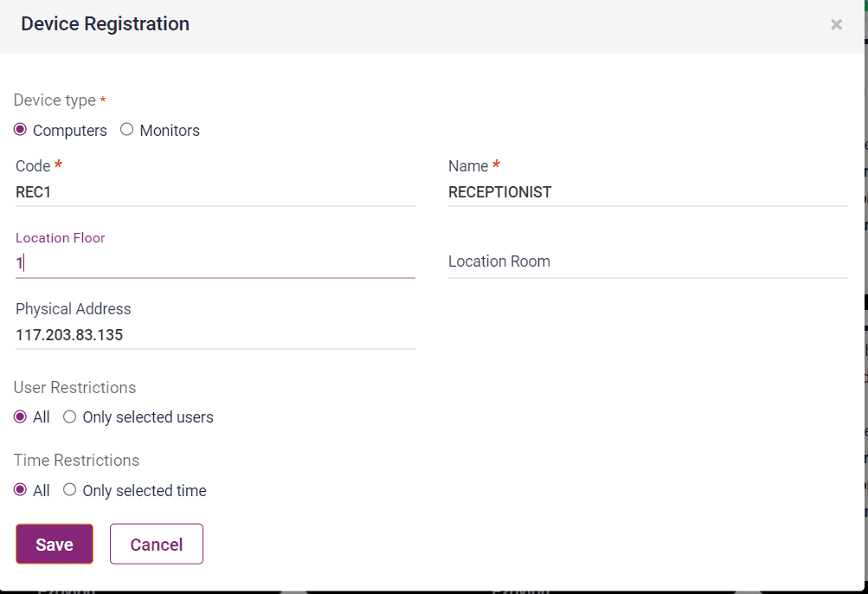Click the Time Restrictions heading
868x594 pixels.
[x=76, y=460]
